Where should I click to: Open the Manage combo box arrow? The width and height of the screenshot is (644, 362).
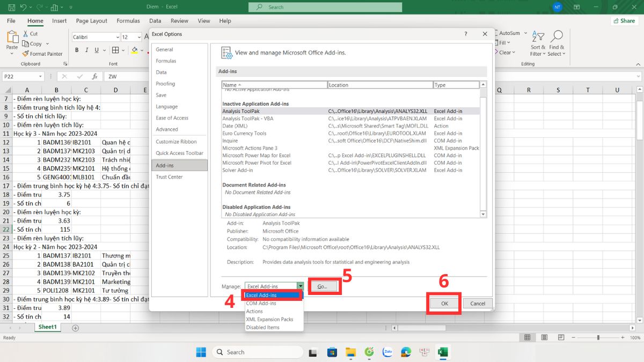tap(301, 286)
